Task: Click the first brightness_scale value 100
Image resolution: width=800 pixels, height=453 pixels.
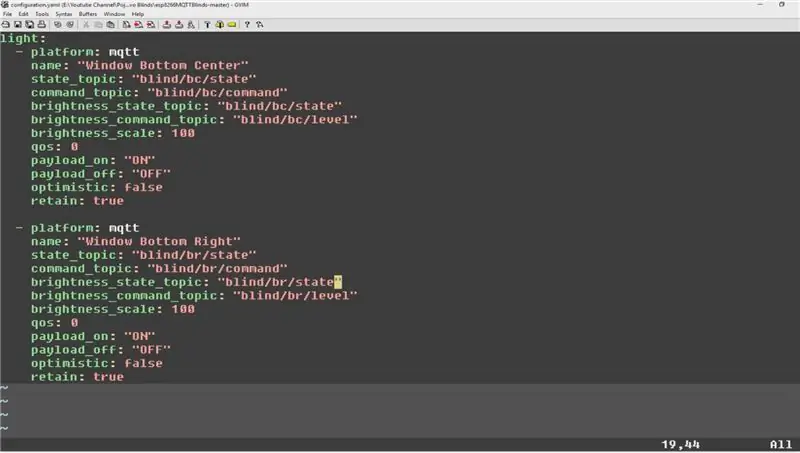Action: (183, 133)
